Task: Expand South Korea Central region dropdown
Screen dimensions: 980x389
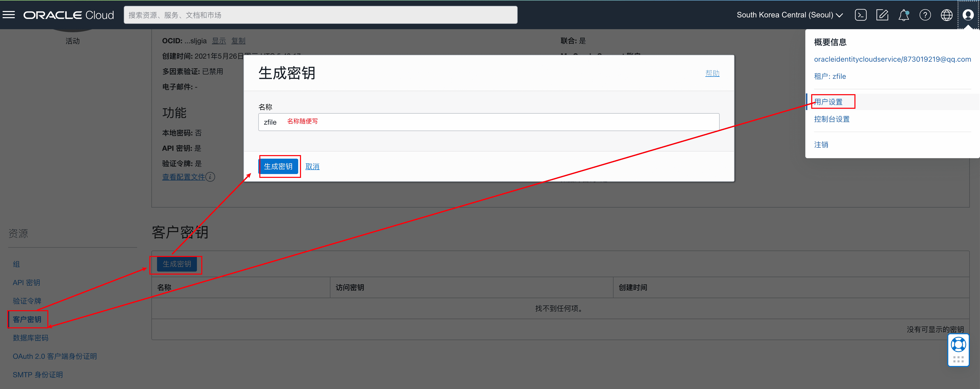Action: [790, 15]
